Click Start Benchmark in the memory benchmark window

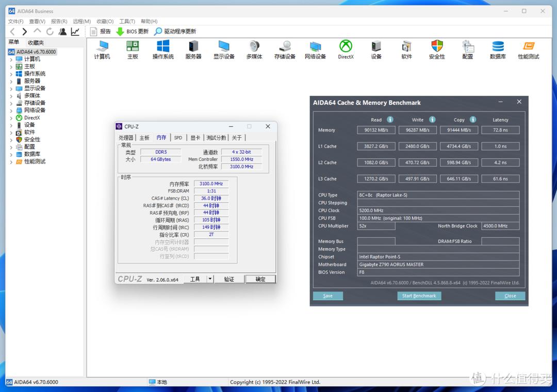[x=419, y=296]
